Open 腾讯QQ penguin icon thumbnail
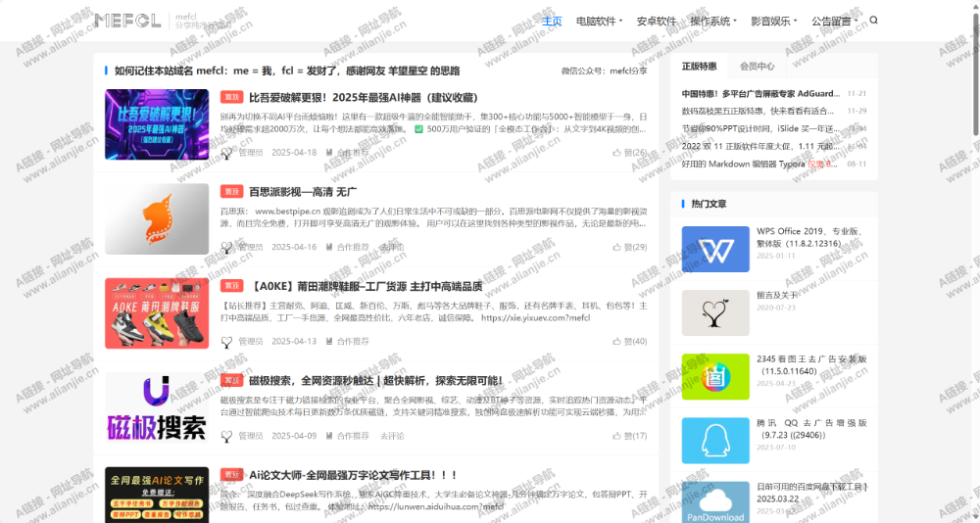 [715, 441]
